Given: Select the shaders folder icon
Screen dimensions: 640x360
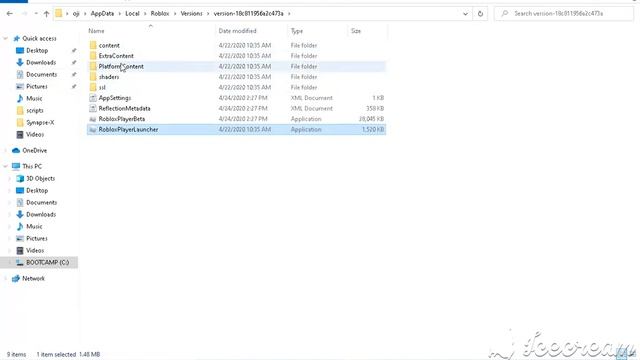Looking at the screenshot, I should click(93, 77).
